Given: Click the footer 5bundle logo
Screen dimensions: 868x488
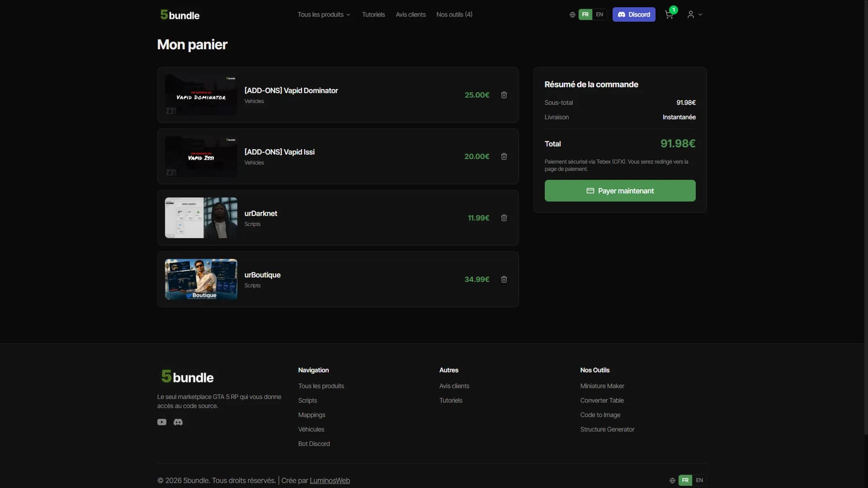Looking at the screenshot, I should (187, 376).
